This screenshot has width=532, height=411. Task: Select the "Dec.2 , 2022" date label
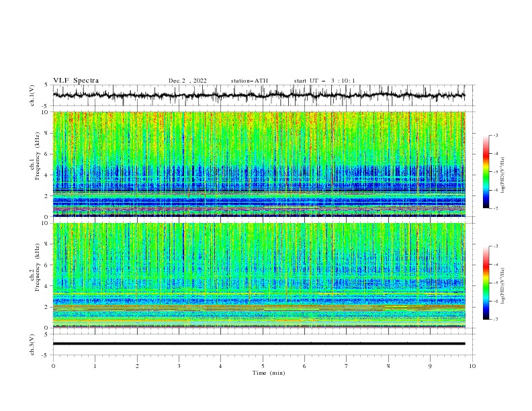[x=187, y=81]
